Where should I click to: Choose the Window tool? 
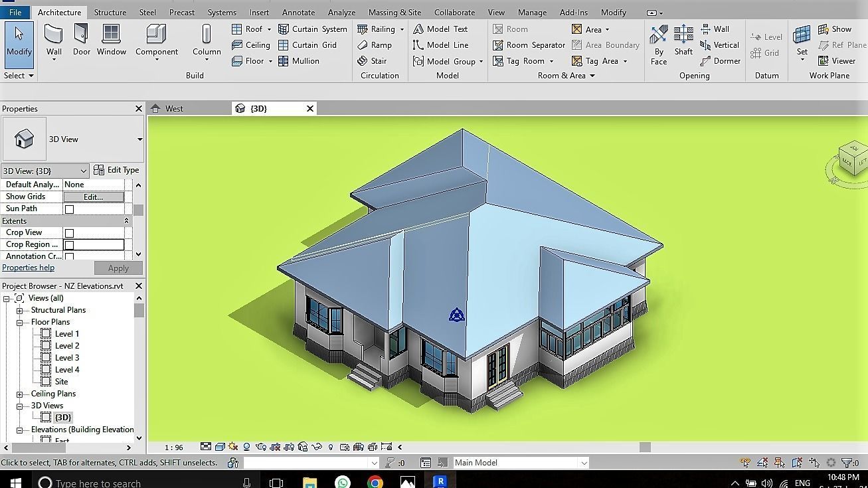(112, 40)
